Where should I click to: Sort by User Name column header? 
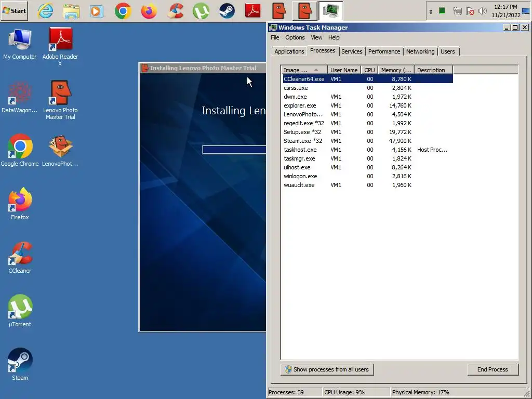344,70
